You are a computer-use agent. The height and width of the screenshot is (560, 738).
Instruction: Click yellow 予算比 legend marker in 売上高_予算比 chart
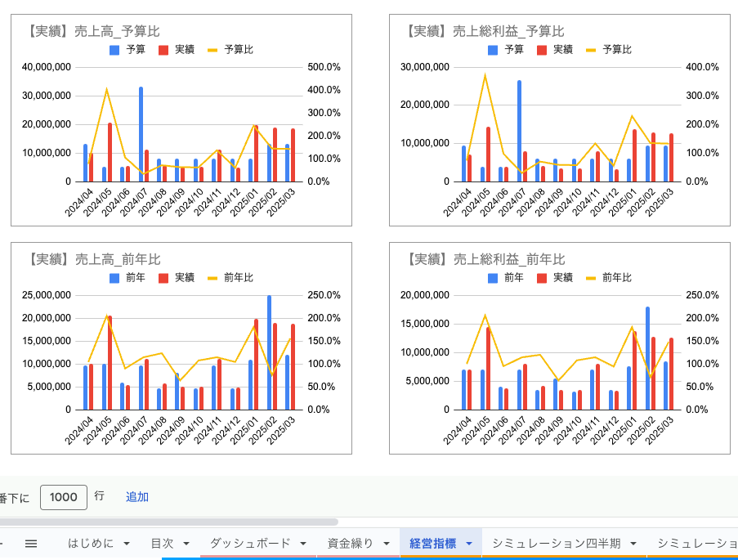(x=212, y=50)
